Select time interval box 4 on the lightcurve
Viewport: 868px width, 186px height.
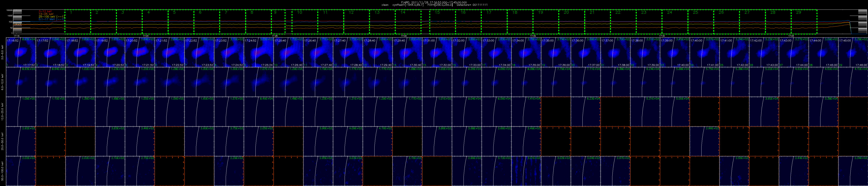click(x=155, y=22)
